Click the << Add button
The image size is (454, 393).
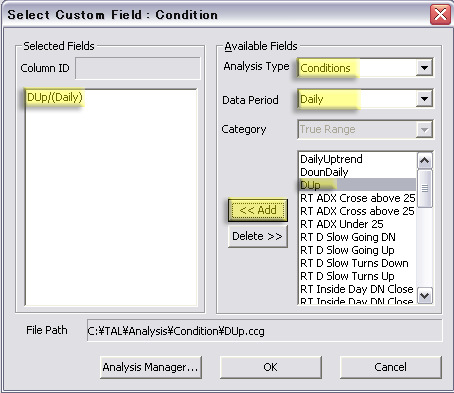coord(258,210)
